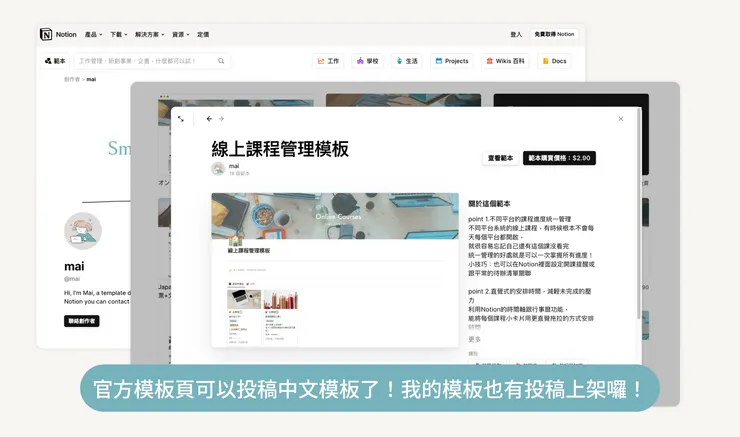Expand the template preview to full page
This screenshot has width=740, height=437.
tap(181, 119)
